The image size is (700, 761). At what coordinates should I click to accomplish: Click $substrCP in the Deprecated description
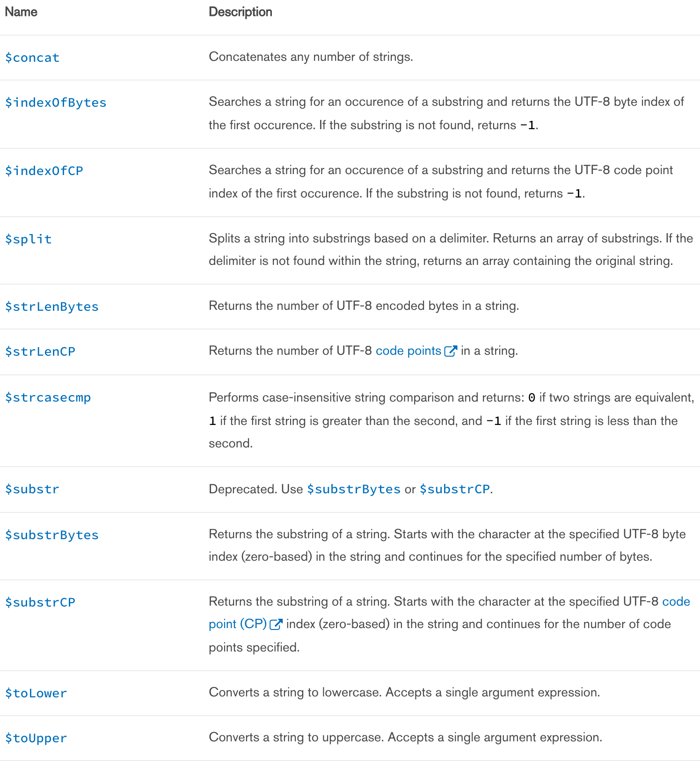click(454, 489)
